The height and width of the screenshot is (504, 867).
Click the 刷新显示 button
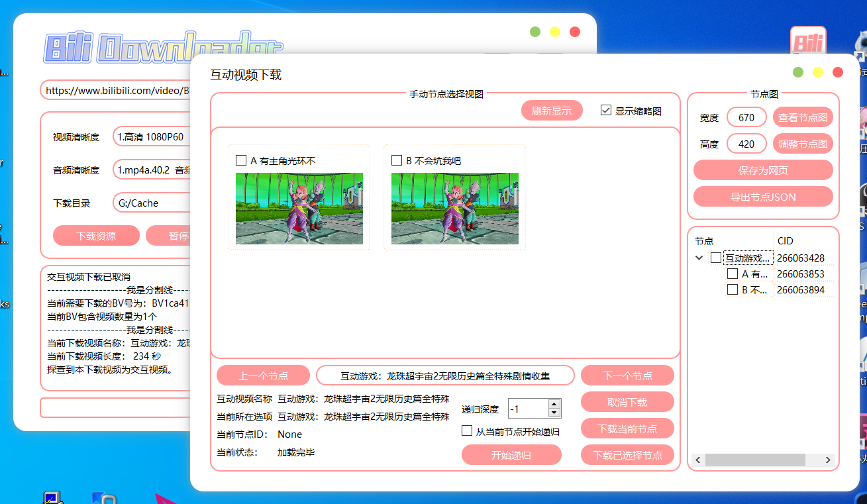552,110
